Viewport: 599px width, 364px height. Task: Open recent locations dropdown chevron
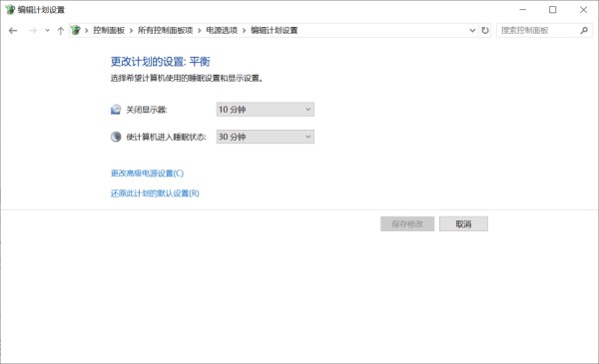[x=47, y=31]
